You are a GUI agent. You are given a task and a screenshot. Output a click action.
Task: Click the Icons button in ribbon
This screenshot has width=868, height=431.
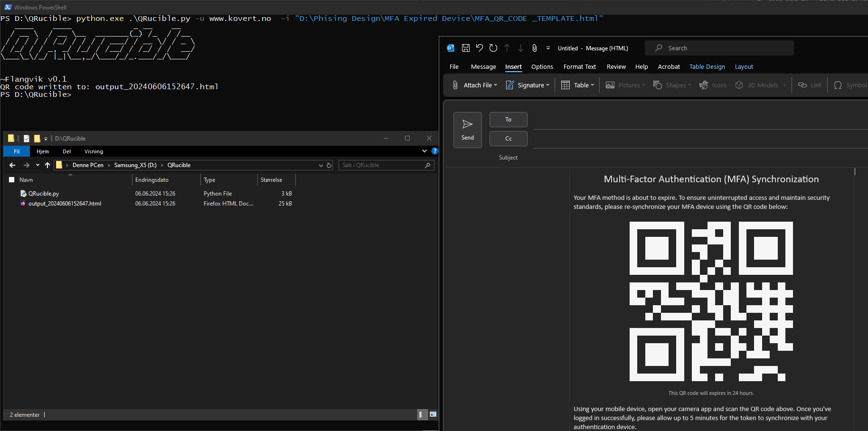[x=713, y=85]
